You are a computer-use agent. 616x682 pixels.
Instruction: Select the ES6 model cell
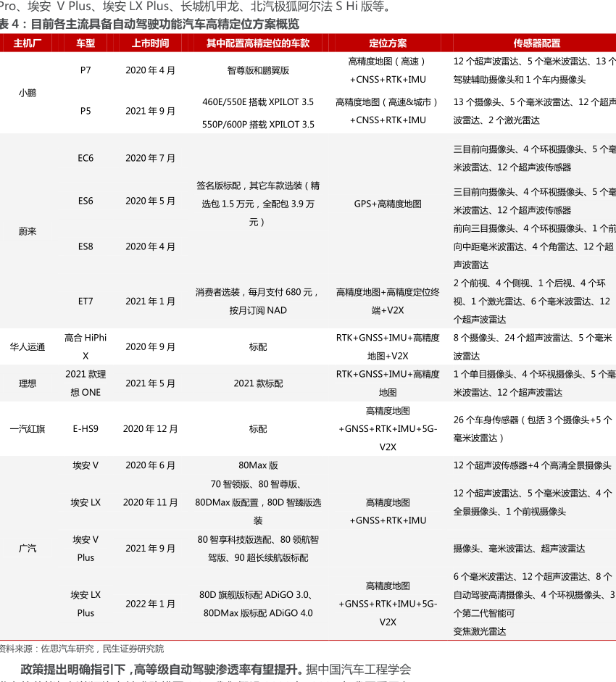[x=86, y=201]
